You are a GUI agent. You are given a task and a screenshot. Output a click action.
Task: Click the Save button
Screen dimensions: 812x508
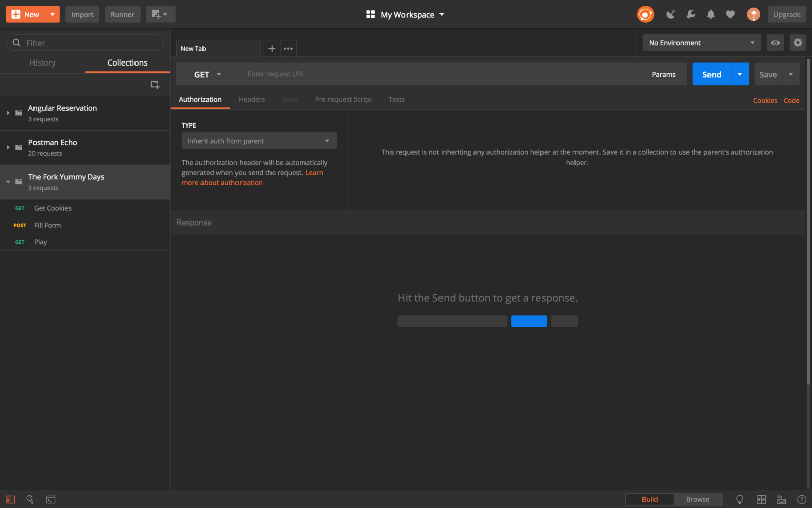coord(768,74)
